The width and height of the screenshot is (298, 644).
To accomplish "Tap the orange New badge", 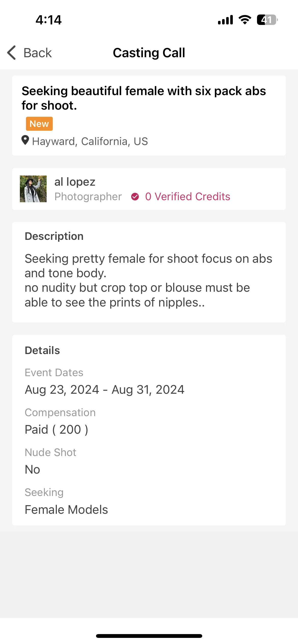I will pos(39,124).
